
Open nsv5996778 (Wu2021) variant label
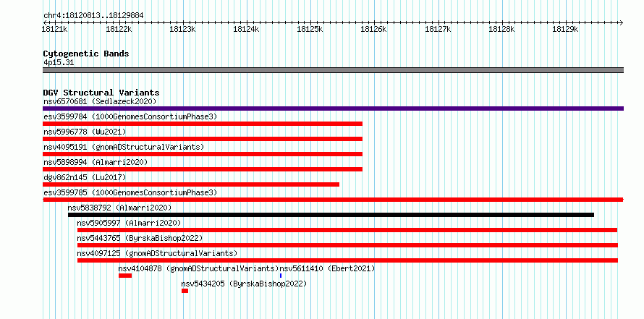[85, 132]
